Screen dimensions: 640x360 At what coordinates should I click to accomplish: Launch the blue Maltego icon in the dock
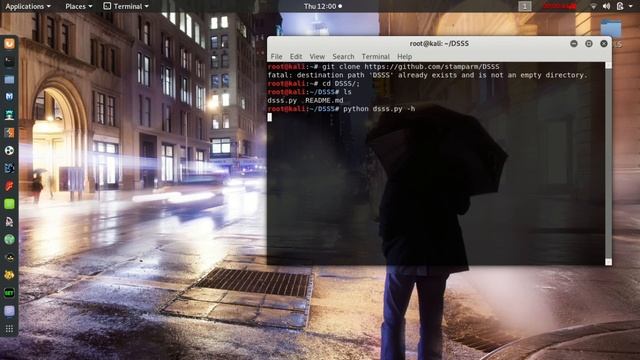coord(9,168)
